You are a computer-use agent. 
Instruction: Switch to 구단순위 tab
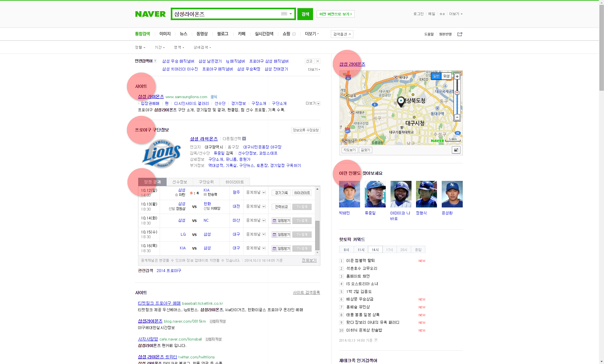(206, 182)
